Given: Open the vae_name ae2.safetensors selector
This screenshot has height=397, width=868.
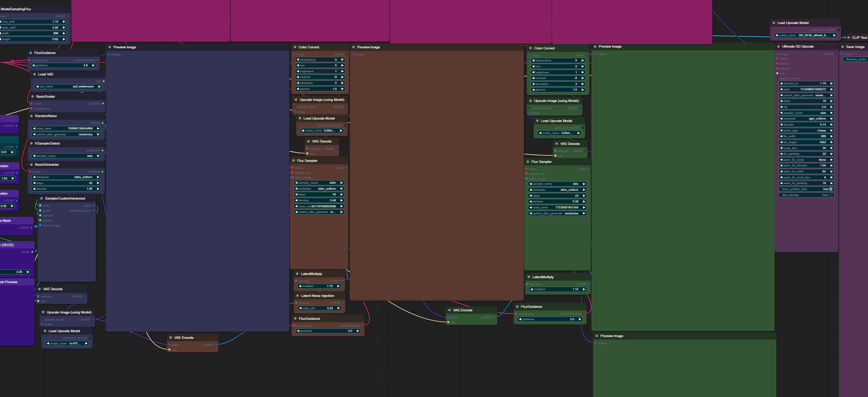Looking at the screenshot, I should tap(68, 87).
